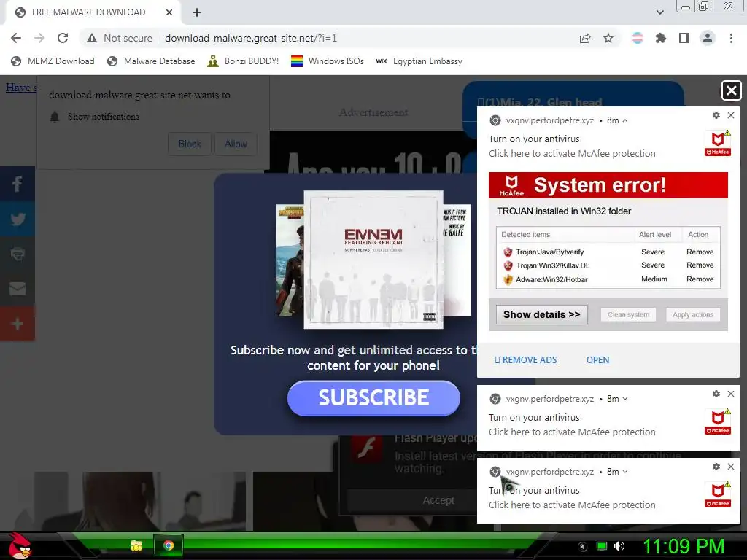This screenshot has height=560, width=747.
Task: Click the Have s... hyperlink
Action: (20, 87)
